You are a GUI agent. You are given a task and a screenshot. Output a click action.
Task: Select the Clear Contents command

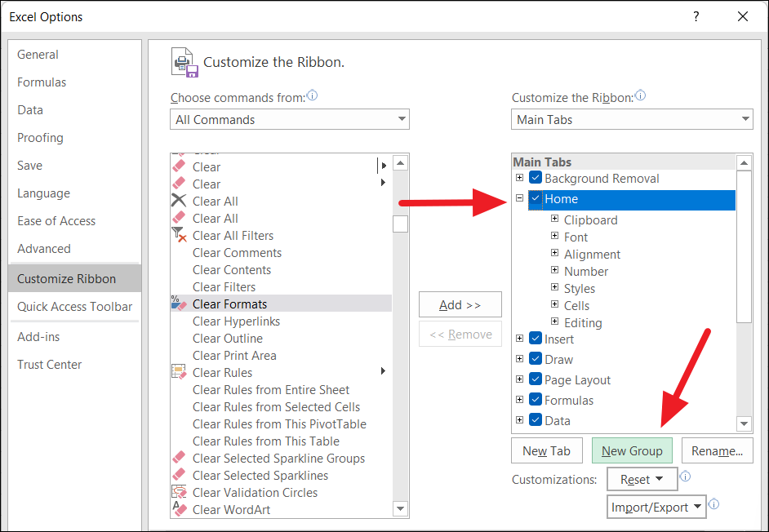click(x=281, y=270)
